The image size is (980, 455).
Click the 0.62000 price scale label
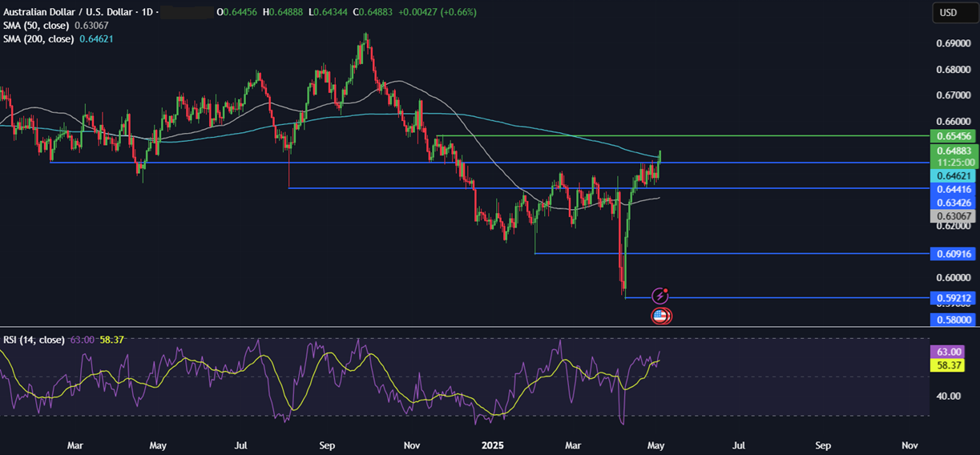pyautogui.click(x=953, y=226)
